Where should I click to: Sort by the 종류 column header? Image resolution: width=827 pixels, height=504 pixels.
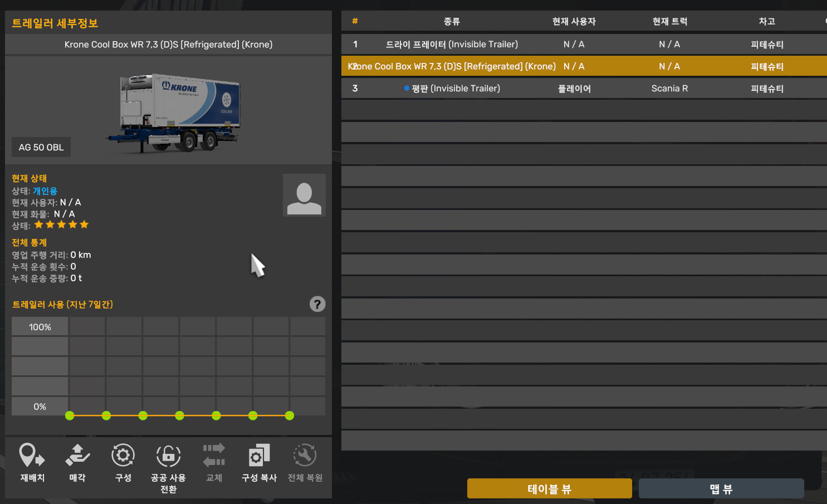pos(452,21)
